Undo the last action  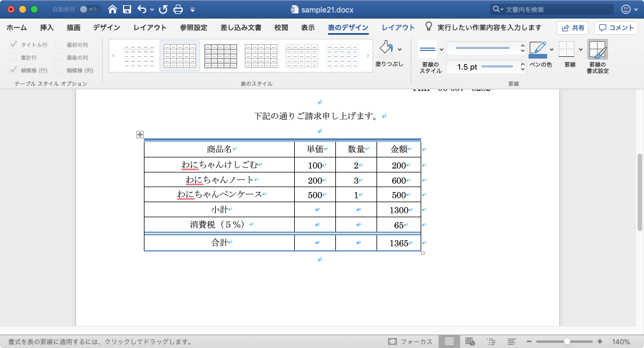142,9
